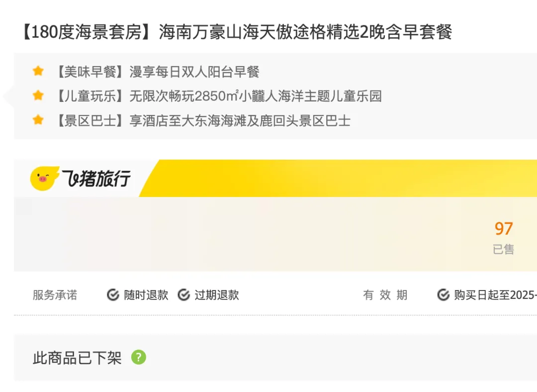This screenshot has width=537, height=392.
Task: Select the 鹿回头景区巴士 highlight line
Action: tap(240, 120)
